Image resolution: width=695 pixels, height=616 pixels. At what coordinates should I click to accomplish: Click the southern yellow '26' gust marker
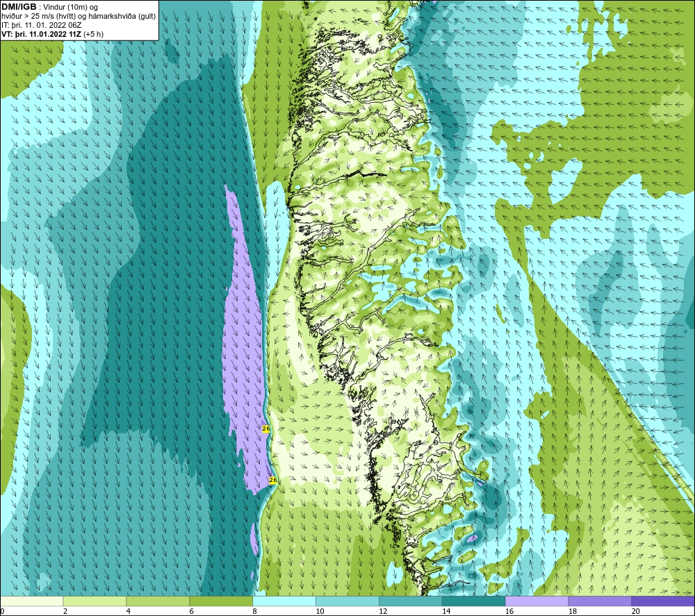273,480
